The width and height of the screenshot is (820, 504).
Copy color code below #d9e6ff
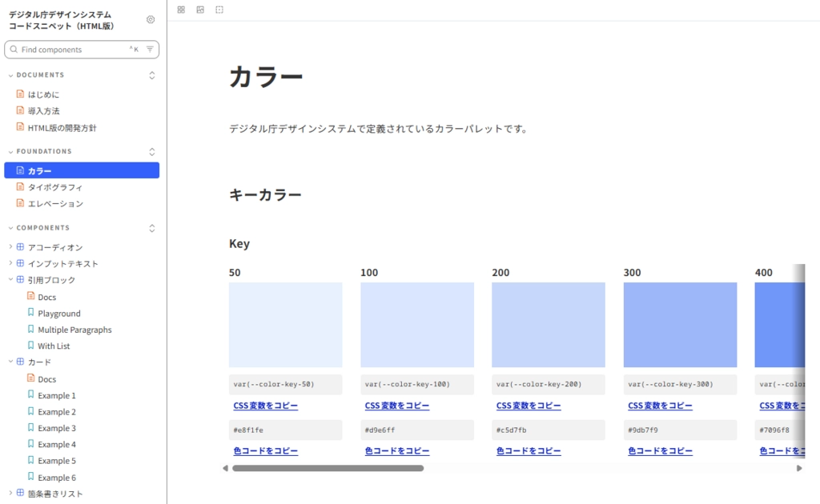click(x=397, y=450)
